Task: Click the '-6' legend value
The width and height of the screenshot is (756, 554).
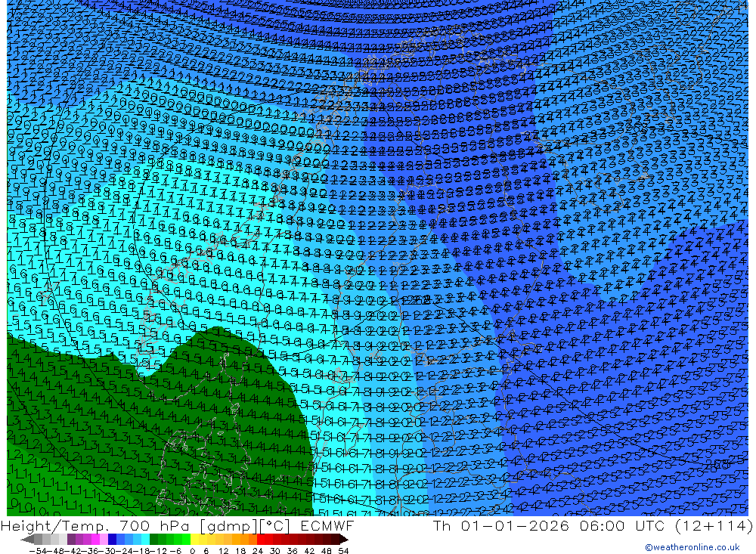Action: point(175,551)
